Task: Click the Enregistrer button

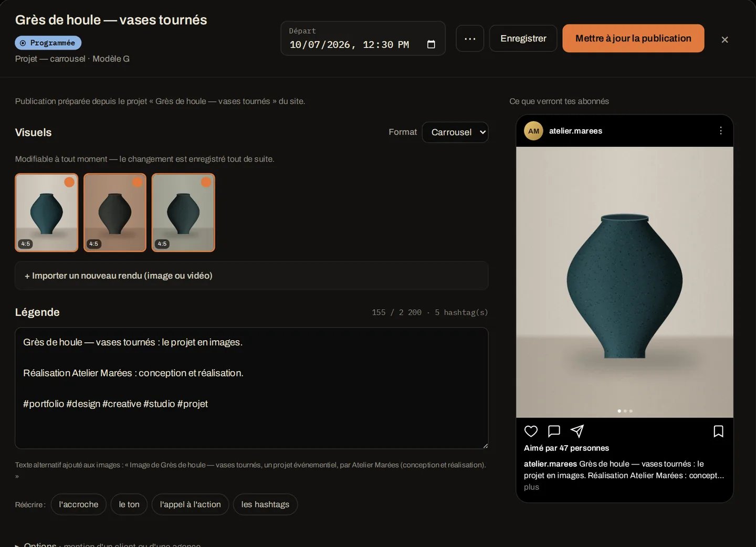Action: [x=523, y=38]
